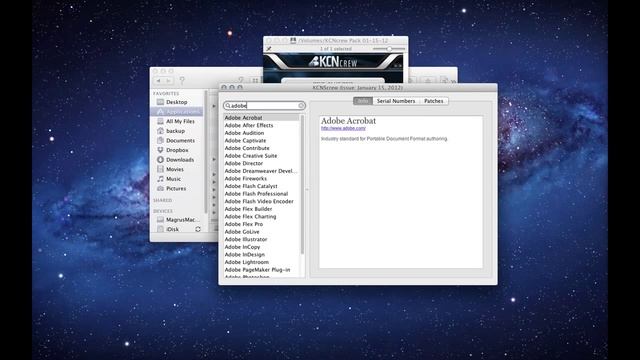Viewport: 640px width, 360px height.
Task: Open All My Files icon in sidebar
Action: point(160,121)
